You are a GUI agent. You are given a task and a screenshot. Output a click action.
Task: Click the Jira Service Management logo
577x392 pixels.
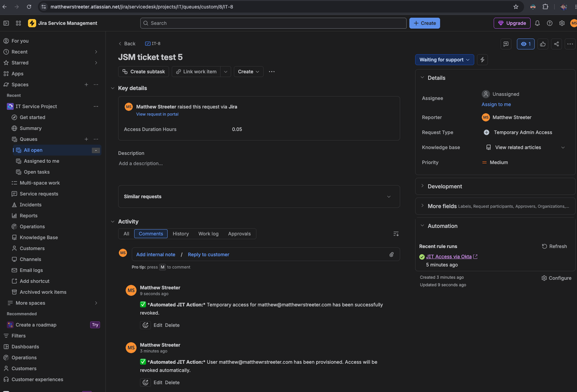(x=63, y=23)
